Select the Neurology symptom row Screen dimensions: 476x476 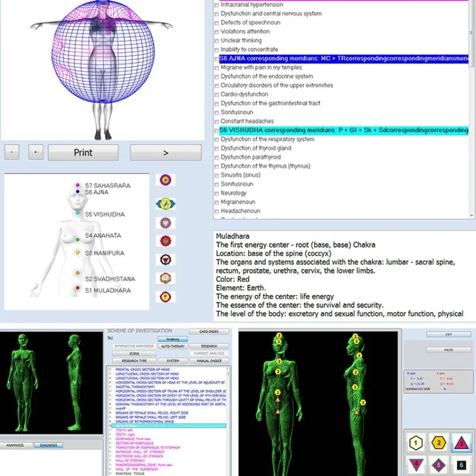[x=233, y=193]
